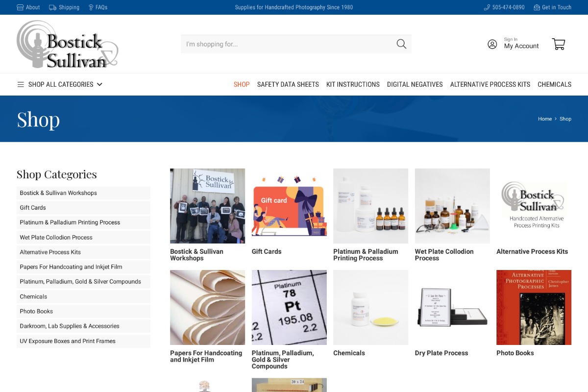Select Papers For Handcoating and Inkjet Film sidebar category
The width and height of the screenshot is (588, 392).
point(83,267)
